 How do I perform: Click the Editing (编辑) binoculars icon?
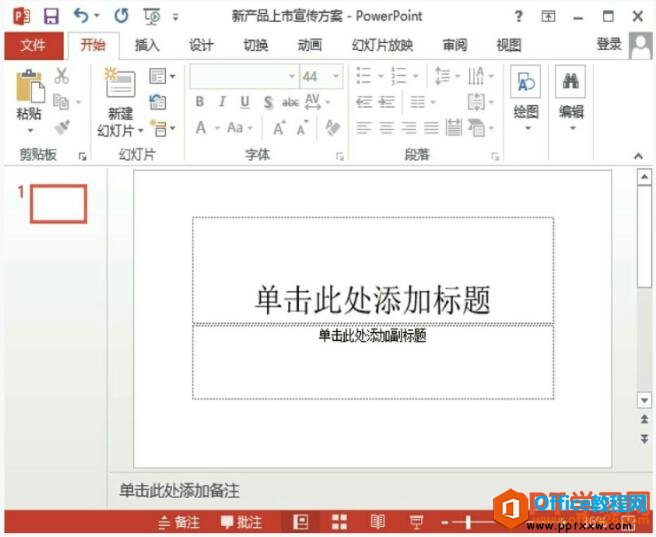(x=571, y=84)
